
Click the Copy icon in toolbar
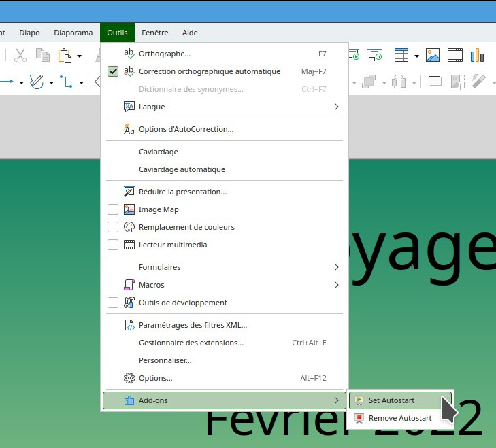click(x=43, y=56)
